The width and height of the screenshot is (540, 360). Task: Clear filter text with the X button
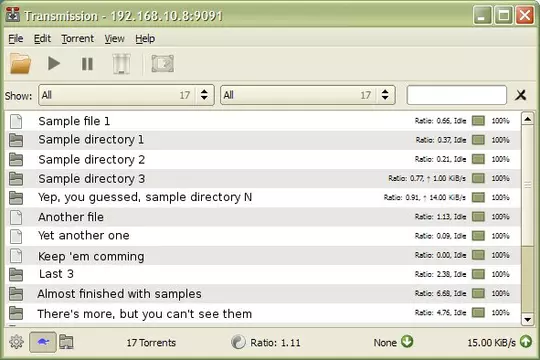(x=520, y=95)
